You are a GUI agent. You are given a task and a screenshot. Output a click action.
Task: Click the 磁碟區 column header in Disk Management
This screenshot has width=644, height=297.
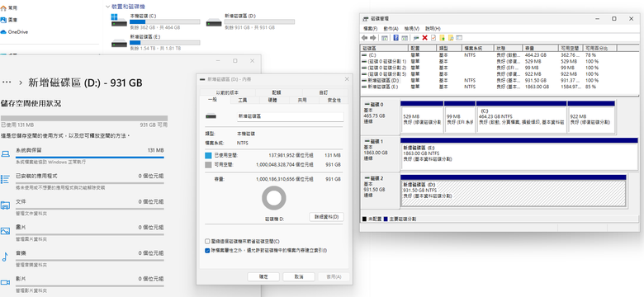[385, 49]
